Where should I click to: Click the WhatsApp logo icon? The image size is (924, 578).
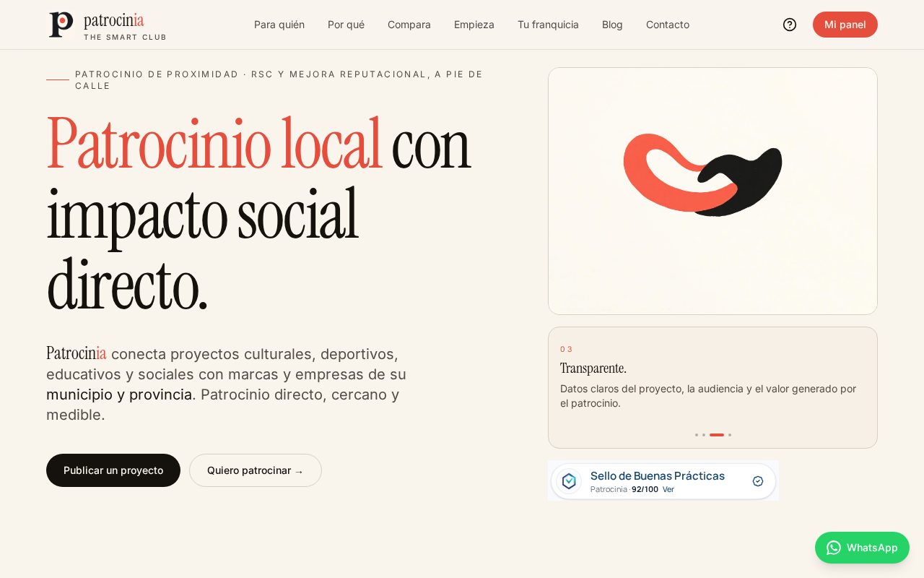click(x=834, y=548)
